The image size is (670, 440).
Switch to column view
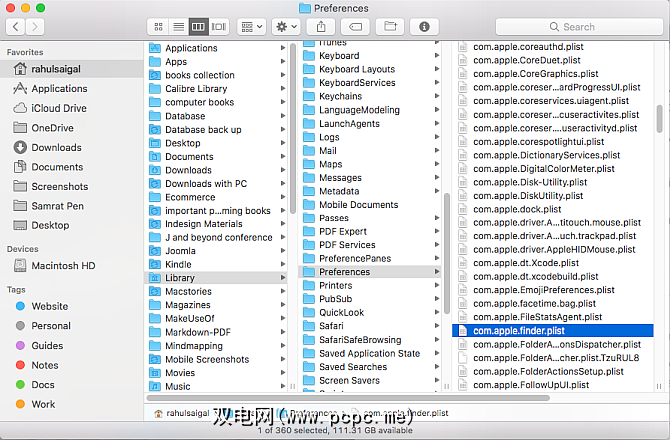click(198, 27)
